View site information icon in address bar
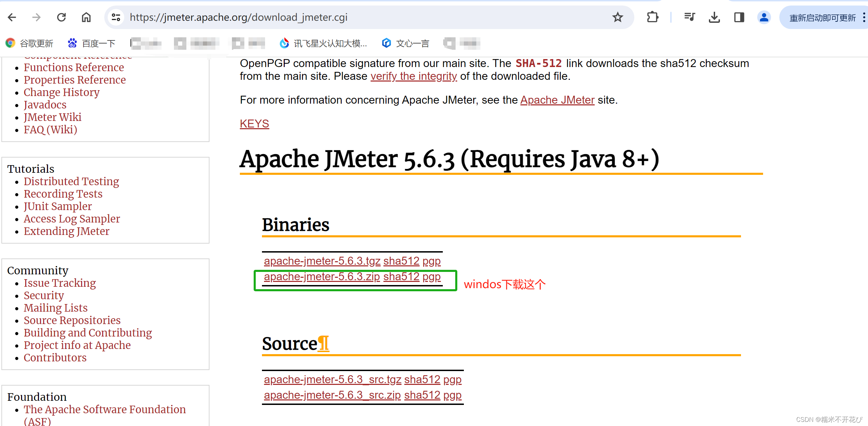This screenshot has height=426, width=868. click(116, 17)
